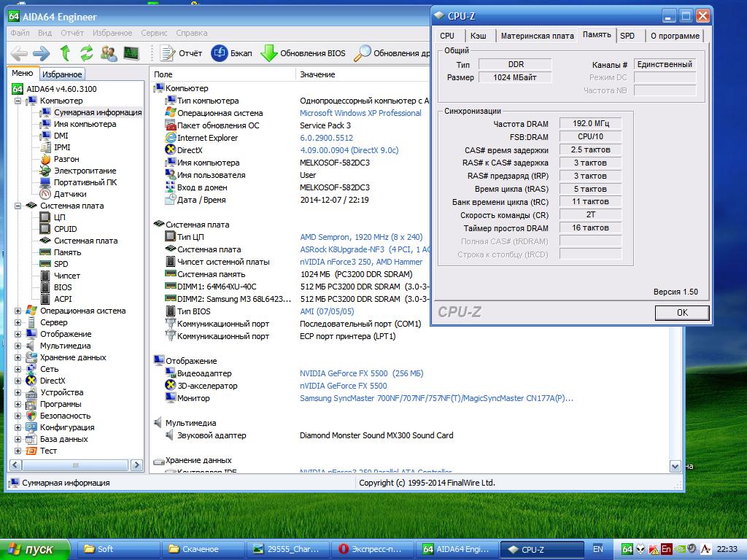Expand the Тест tree node
The width and height of the screenshot is (747, 560).
[18, 451]
